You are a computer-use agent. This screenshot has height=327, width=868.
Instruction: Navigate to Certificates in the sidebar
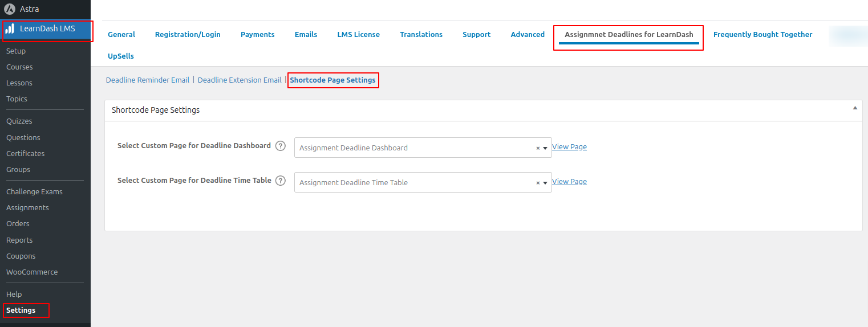(x=25, y=154)
